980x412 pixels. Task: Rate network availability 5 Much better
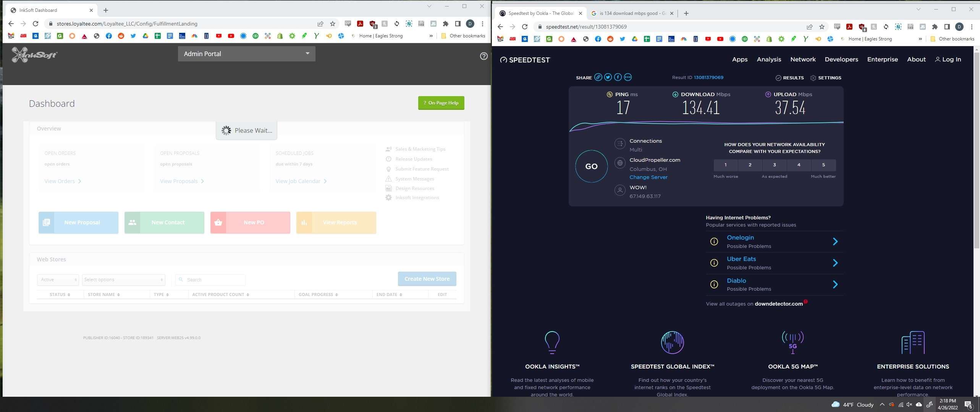(x=824, y=165)
